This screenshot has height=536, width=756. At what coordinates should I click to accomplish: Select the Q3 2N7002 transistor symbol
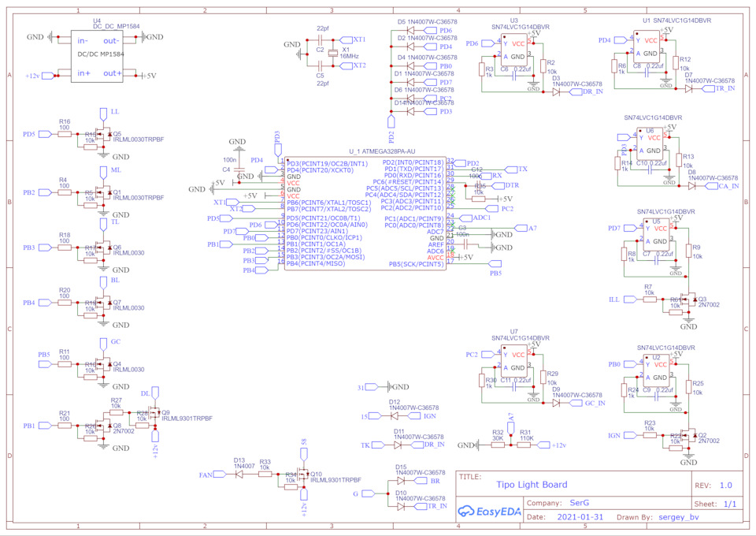point(688,300)
